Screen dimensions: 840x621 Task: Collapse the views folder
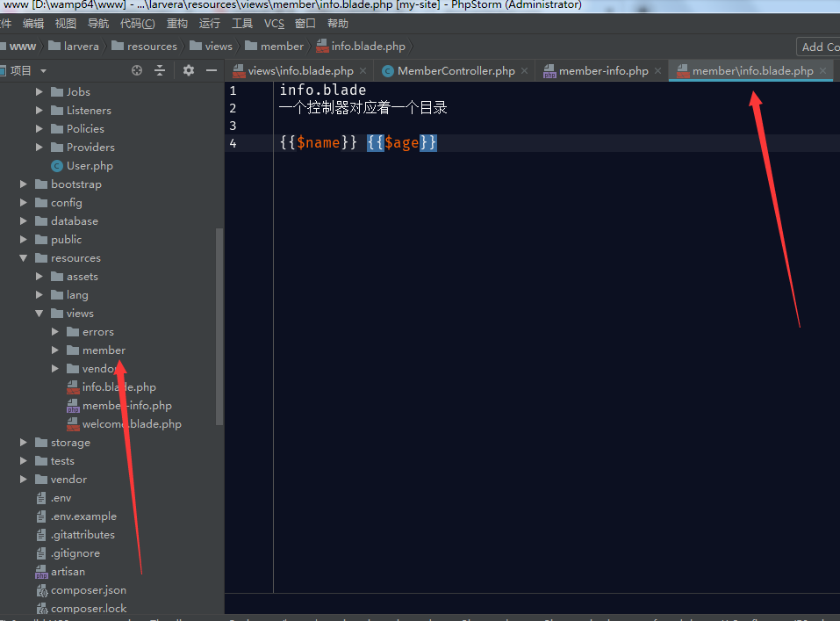(x=39, y=314)
